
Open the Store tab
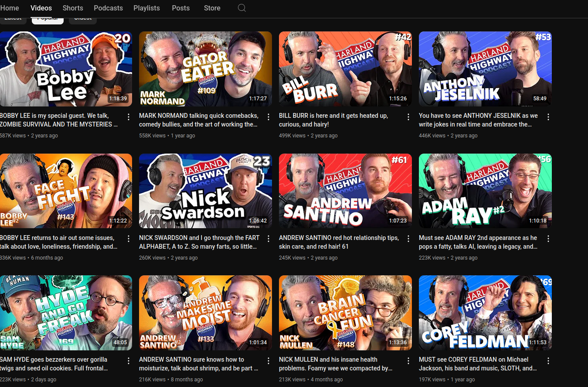tap(212, 8)
